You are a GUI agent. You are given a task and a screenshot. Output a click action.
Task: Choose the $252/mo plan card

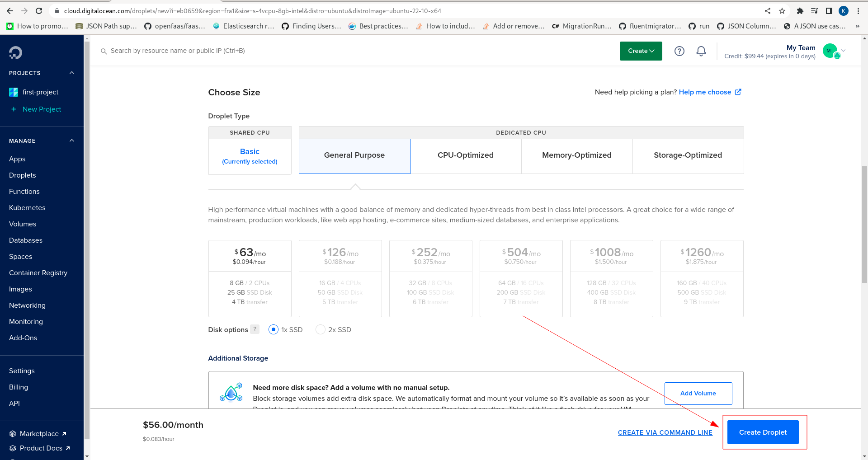pos(431,278)
